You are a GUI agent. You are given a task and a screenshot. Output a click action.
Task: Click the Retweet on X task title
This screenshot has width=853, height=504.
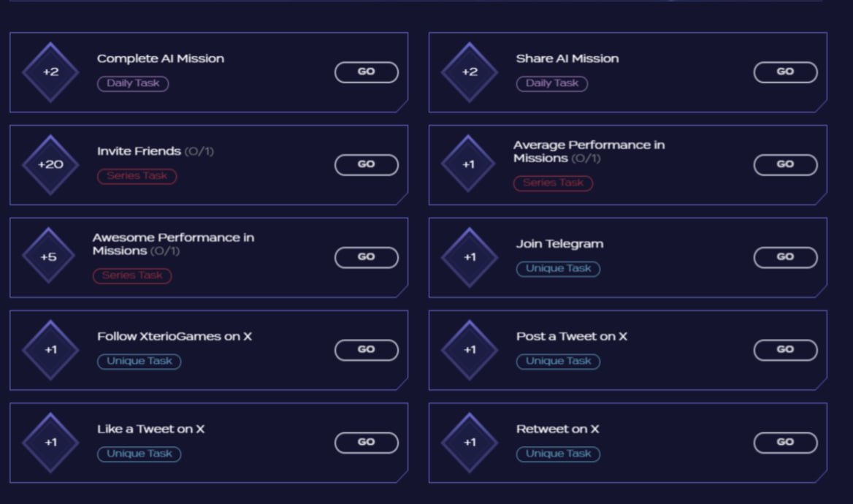pyautogui.click(x=558, y=429)
